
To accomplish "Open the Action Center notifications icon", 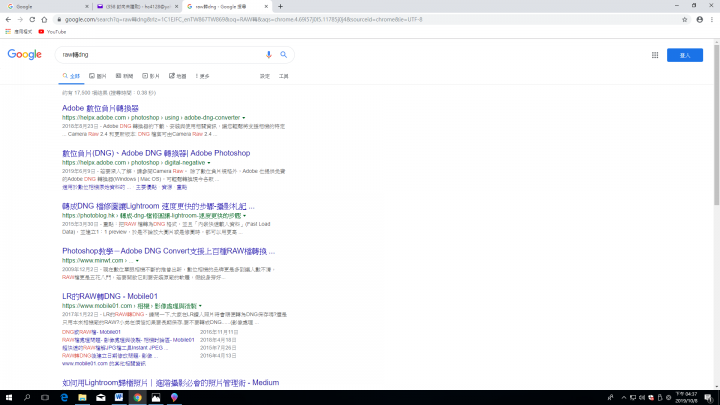I will [x=709, y=398].
